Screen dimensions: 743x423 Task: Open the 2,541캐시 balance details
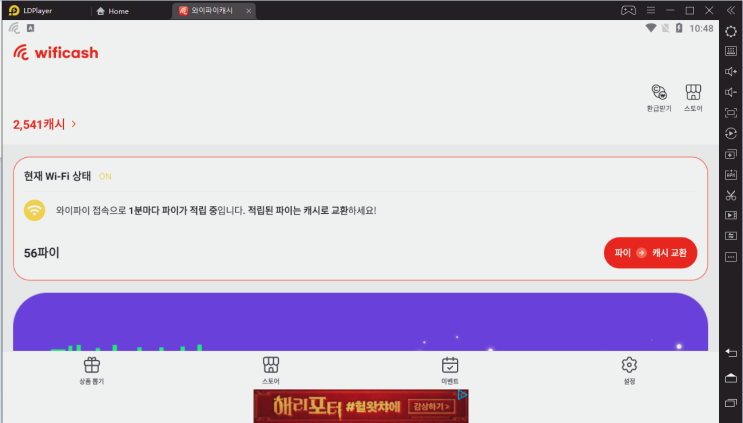[x=45, y=125]
